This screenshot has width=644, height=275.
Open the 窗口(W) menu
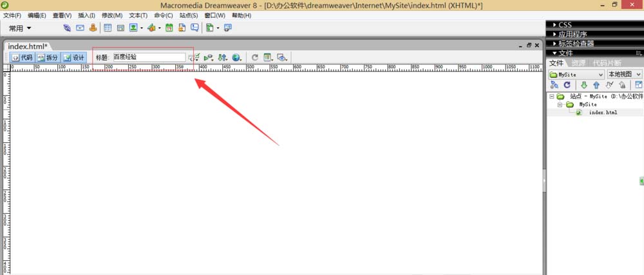point(215,15)
